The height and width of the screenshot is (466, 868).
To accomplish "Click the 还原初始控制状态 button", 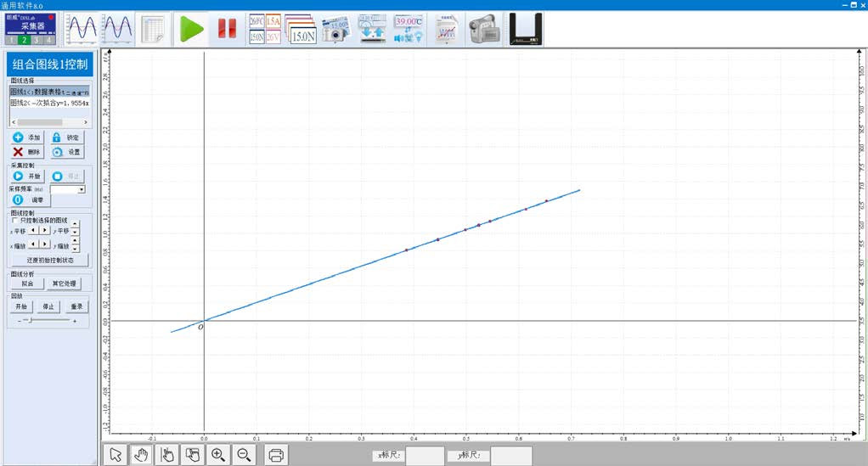I will (49, 260).
